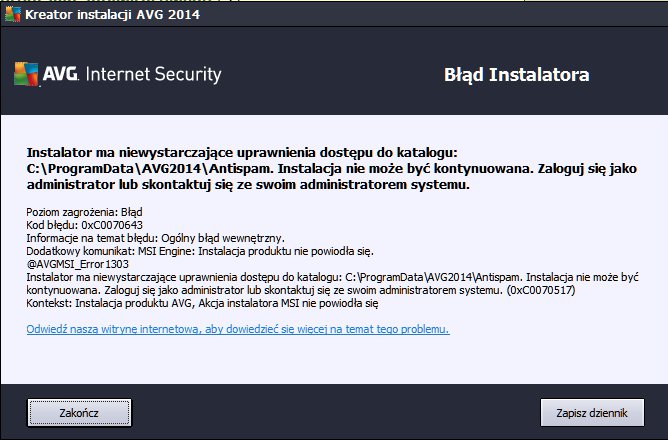Click the Informacje na temat błędu line
Screen dimensions: 668x440
[155, 238]
